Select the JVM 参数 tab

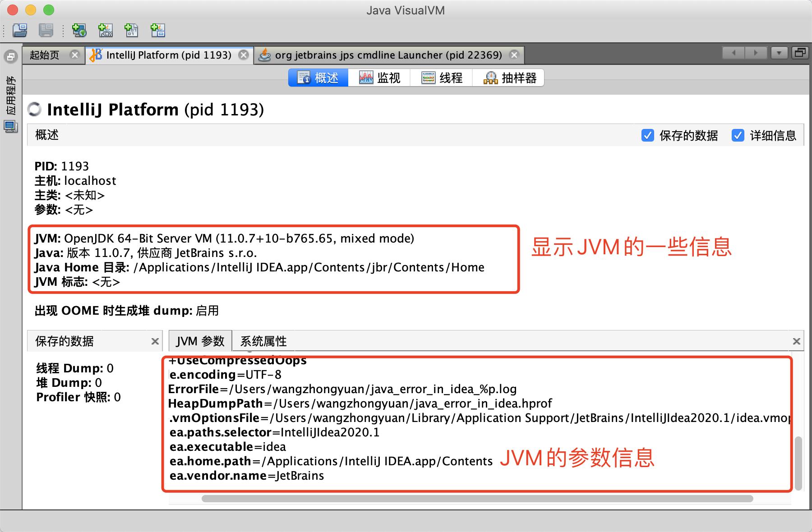pos(200,341)
